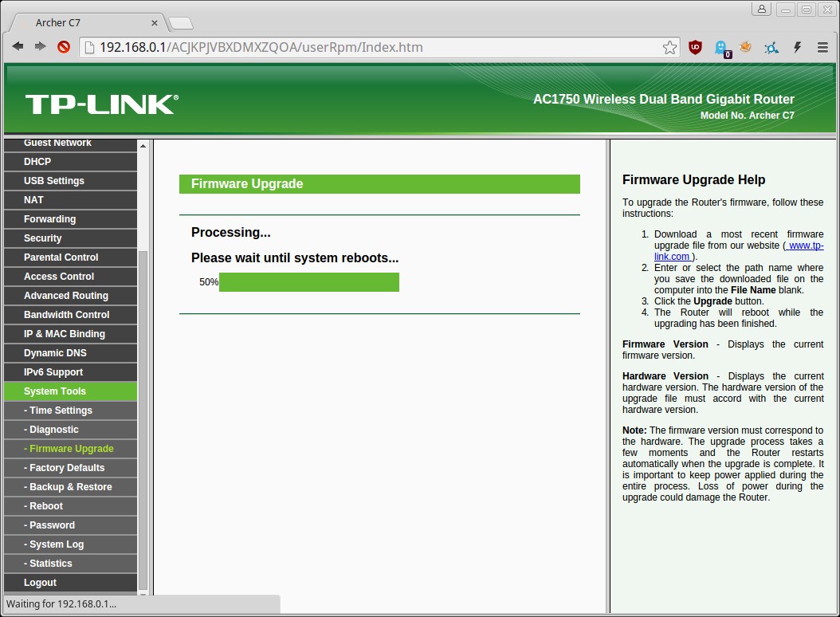The image size is (840, 617).
Task: Click the Firmware Upgrade green header
Action: pyautogui.click(x=379, y=184)
